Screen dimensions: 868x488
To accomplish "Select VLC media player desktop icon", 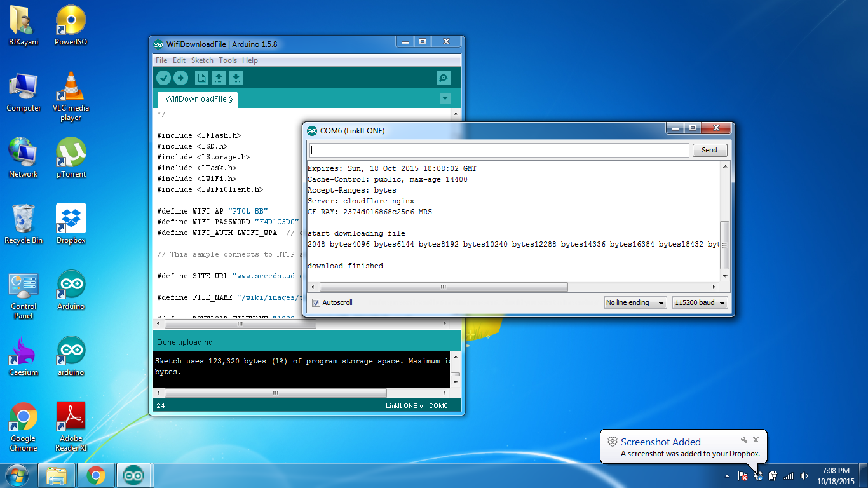I will click(x=71, y=97).
